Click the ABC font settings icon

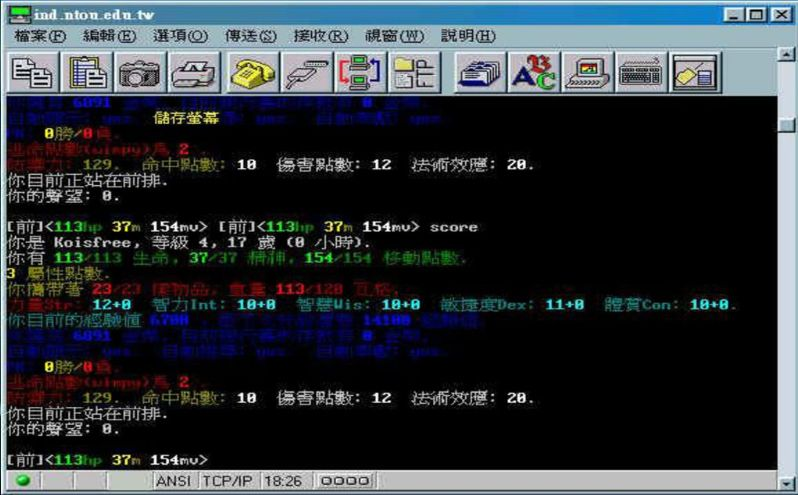(x=534, y=73)
